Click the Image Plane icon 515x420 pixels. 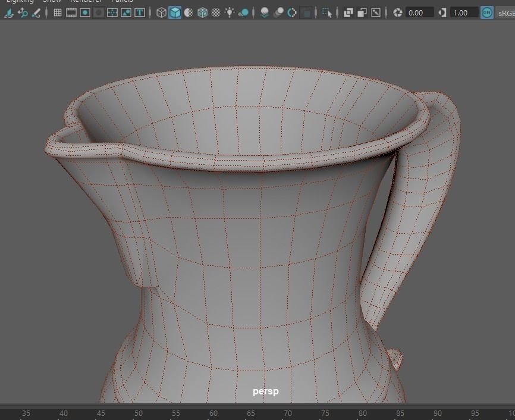click(9, 13)
